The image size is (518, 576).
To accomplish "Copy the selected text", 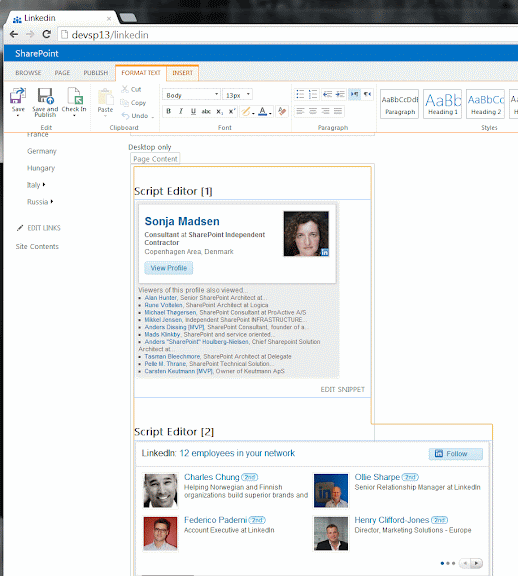I will (134, 103).
